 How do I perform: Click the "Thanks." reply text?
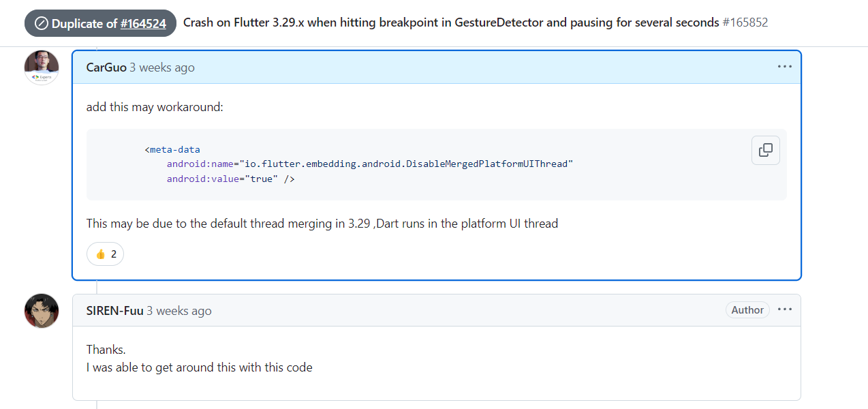(x=106, y=350)
